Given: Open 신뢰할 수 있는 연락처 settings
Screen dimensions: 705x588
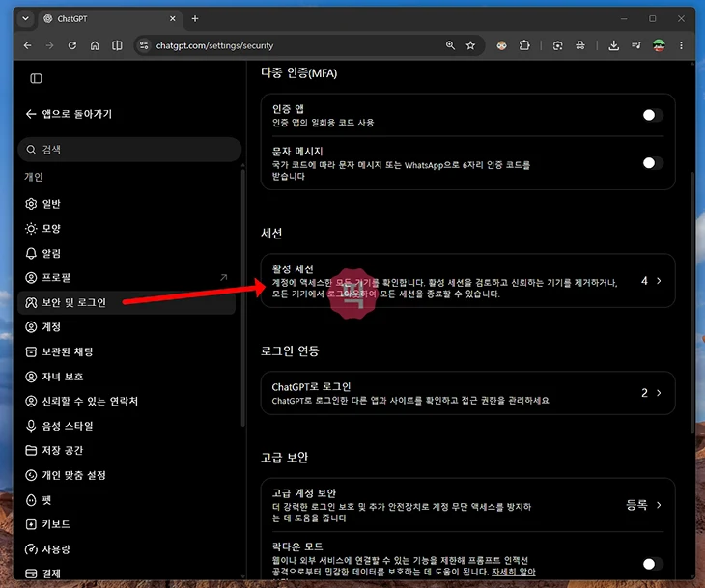Looking at the screenshot, I should 127,401.
